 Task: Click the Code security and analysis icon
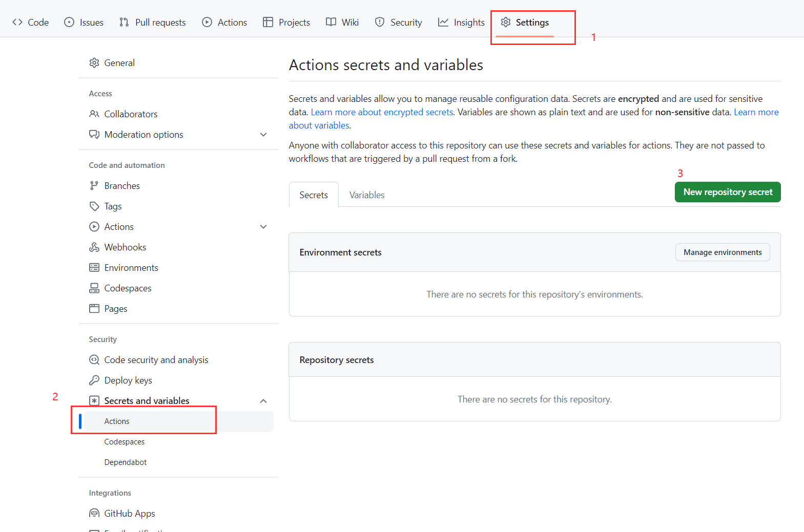pos(94,359)
